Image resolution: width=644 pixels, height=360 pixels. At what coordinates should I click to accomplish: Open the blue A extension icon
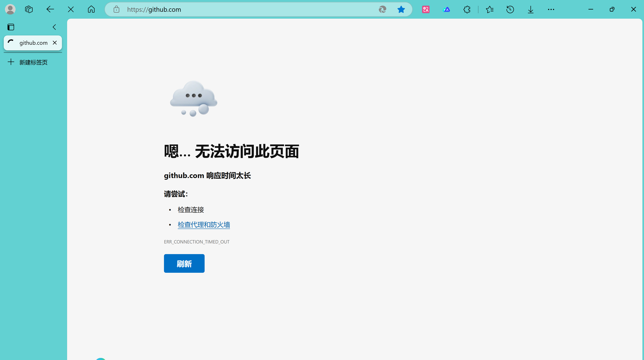[446, 10]
